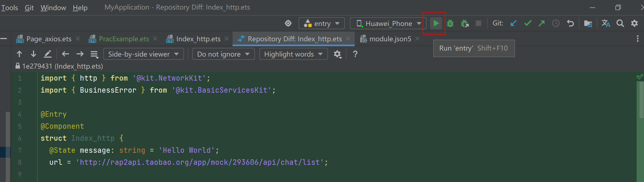The image size is (644, 182).
Task: Open IDE settings gear in the toolbar
Action: pyautogui.click(x=634, y=23)
